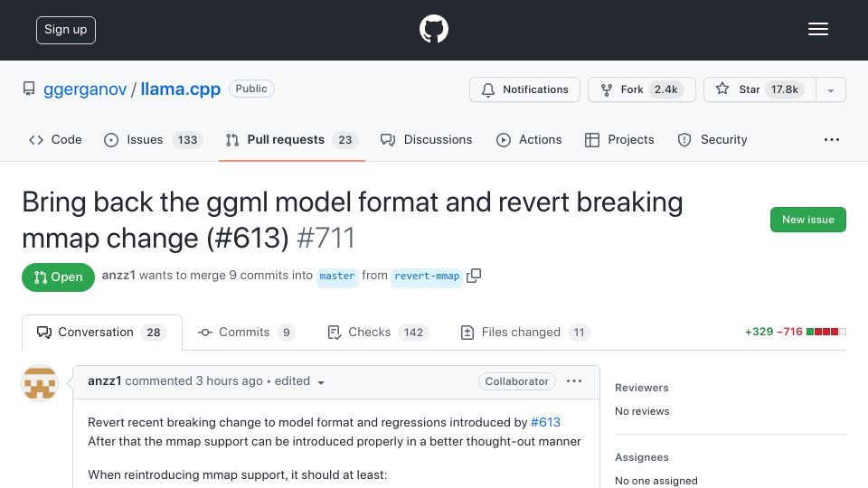This screenshot has width=868, height=488.
Task: Go to the Discussions tab
Action: tap(426, 140)
